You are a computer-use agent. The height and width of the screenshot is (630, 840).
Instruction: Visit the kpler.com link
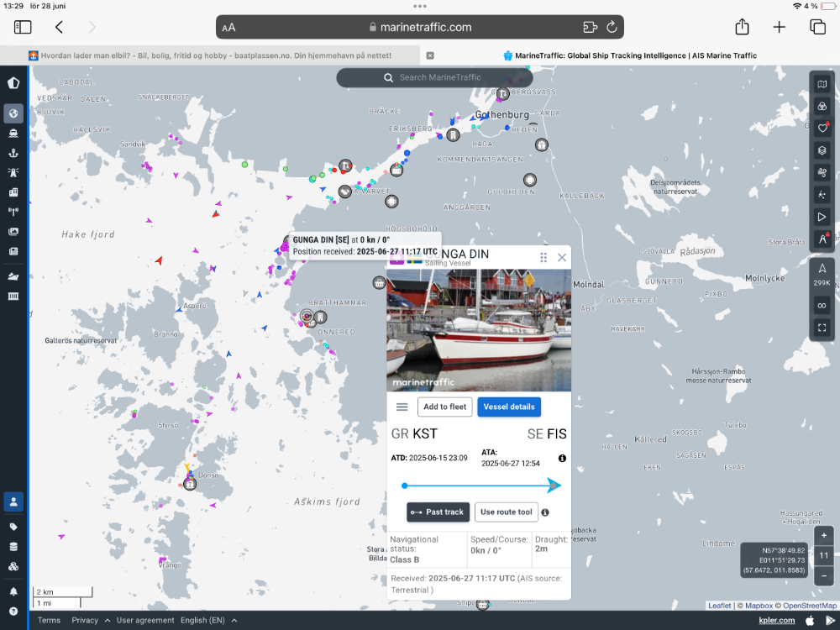pos(777,621)
